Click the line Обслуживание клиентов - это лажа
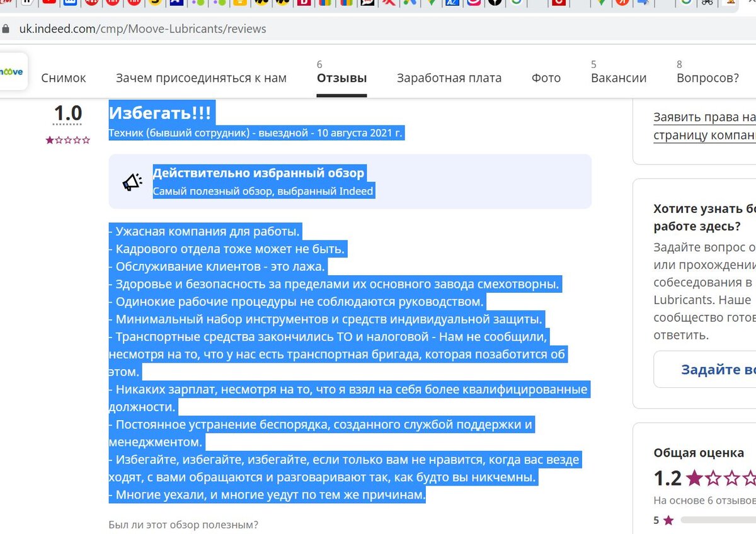Screen dimensions: 756x534 [x=218, y=266]
